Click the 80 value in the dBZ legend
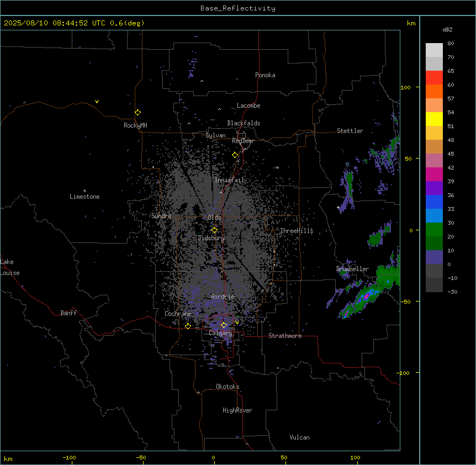 coord(451,44)
